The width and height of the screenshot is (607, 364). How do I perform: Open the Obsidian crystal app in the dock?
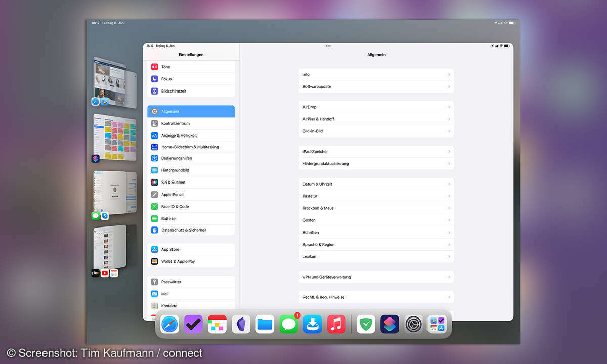click(x=241, y=324)
